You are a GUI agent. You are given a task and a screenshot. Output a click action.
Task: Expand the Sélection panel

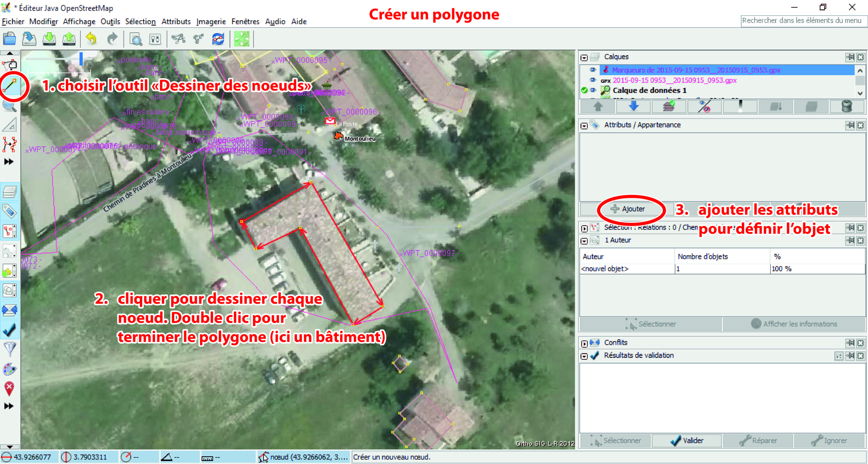584,228
